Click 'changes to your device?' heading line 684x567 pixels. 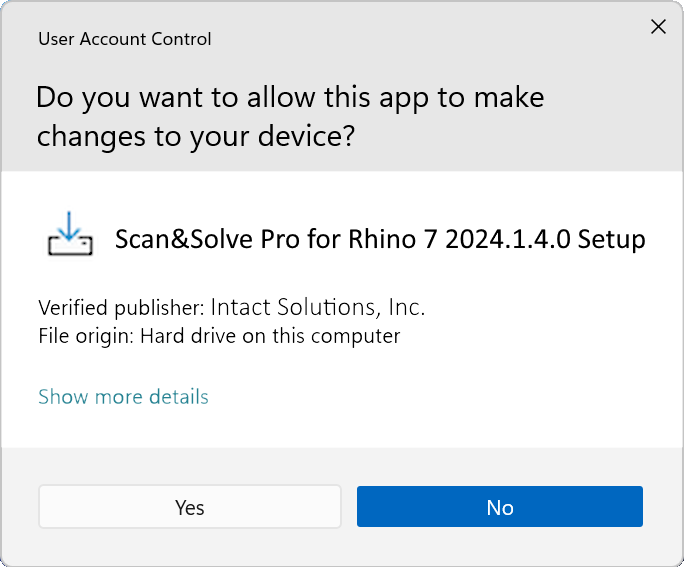[196, 137]
